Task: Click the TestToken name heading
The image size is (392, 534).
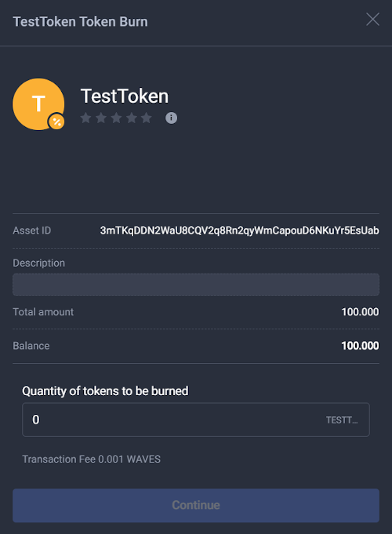Action: [125, 96]
